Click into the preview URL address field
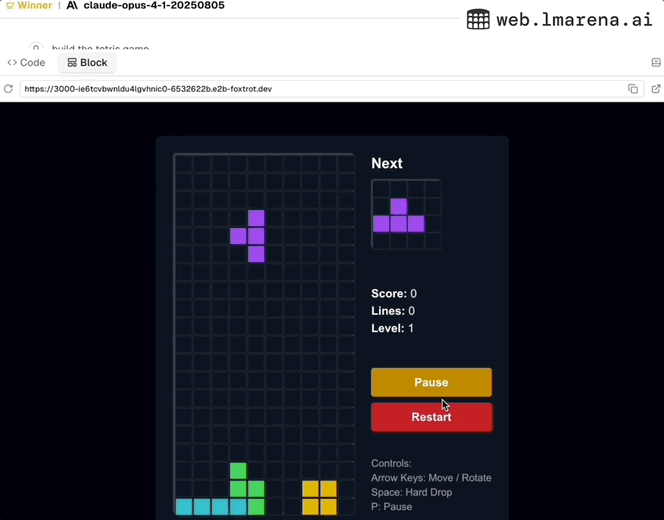This screenshot has width=664, height=520. 322,89
